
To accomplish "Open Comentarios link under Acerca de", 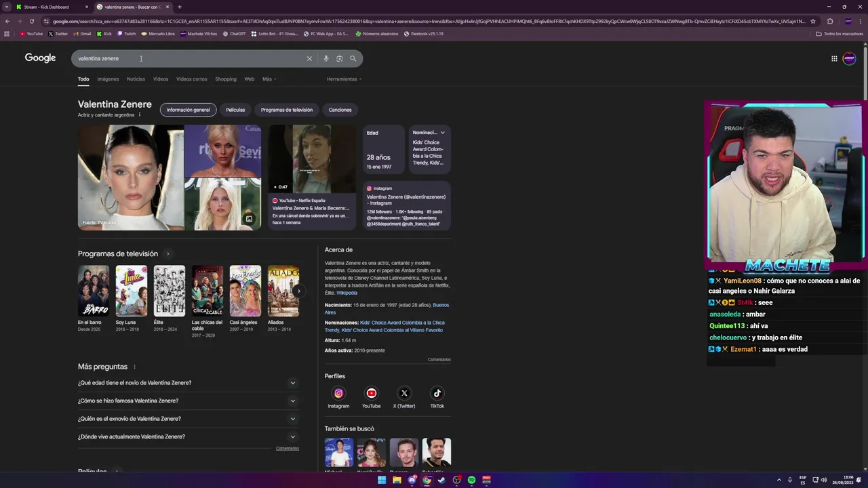I will coord(439,359).
